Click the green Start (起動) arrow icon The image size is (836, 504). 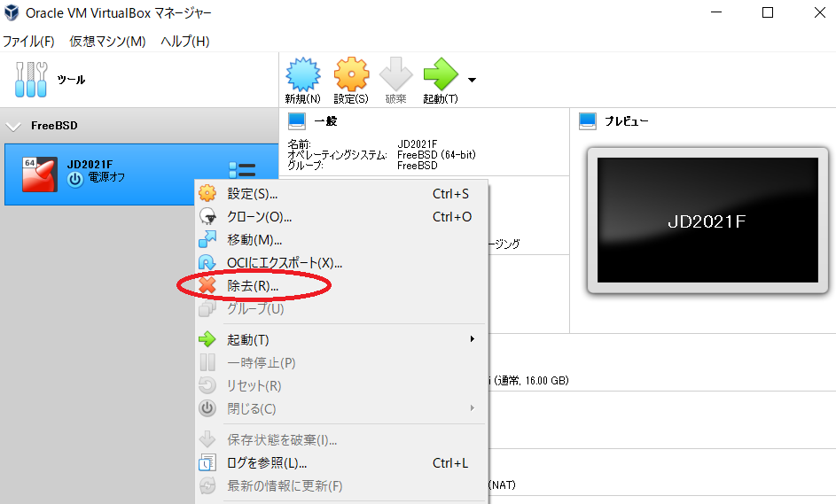[x=440, y=75]
